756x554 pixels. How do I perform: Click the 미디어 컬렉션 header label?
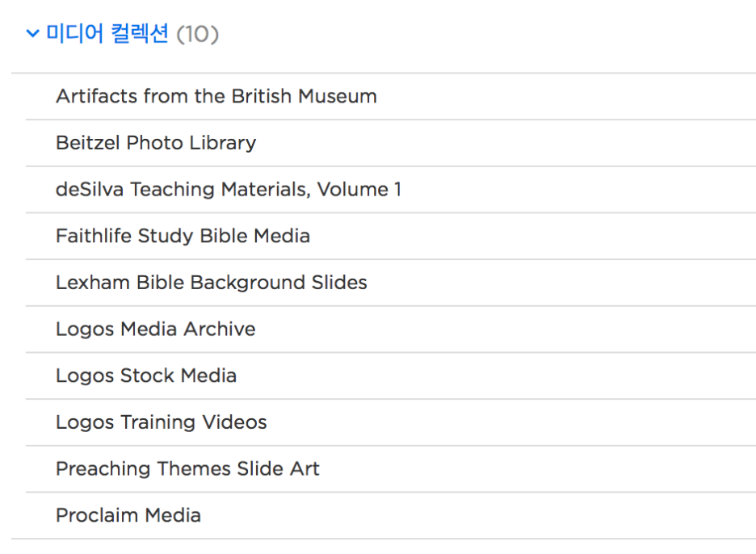(x=107, y=34)
